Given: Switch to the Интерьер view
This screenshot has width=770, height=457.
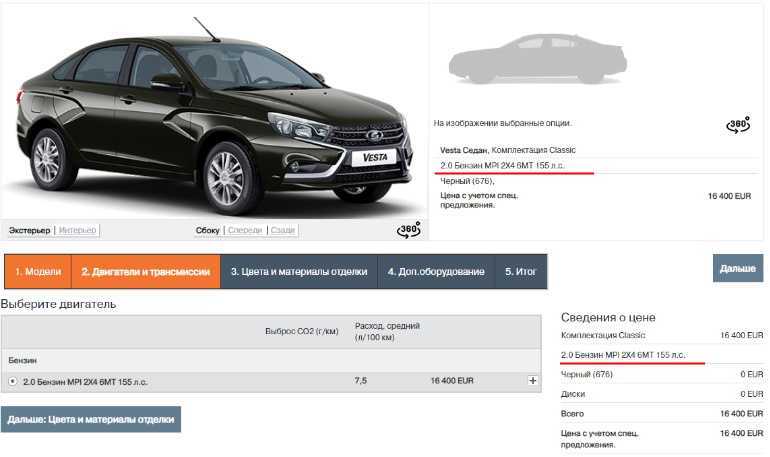Looking at the screenshot, I should click(x=77, y=230).
